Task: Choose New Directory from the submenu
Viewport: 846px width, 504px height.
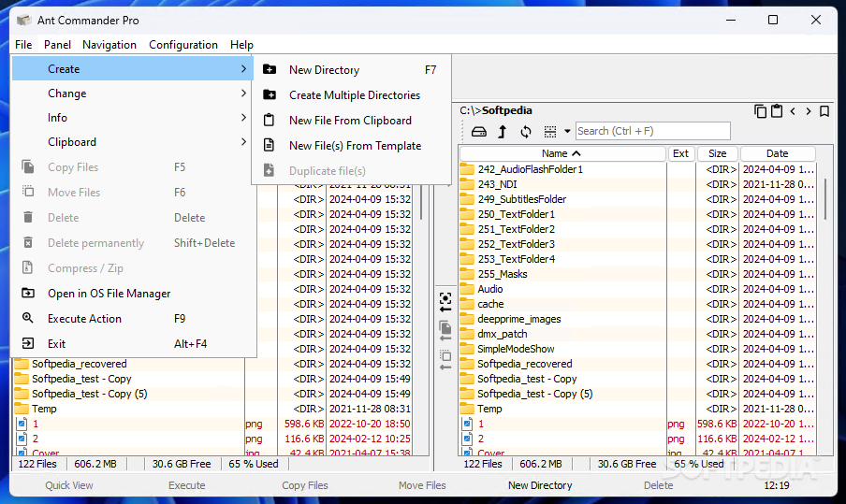Action: [351, 69]
